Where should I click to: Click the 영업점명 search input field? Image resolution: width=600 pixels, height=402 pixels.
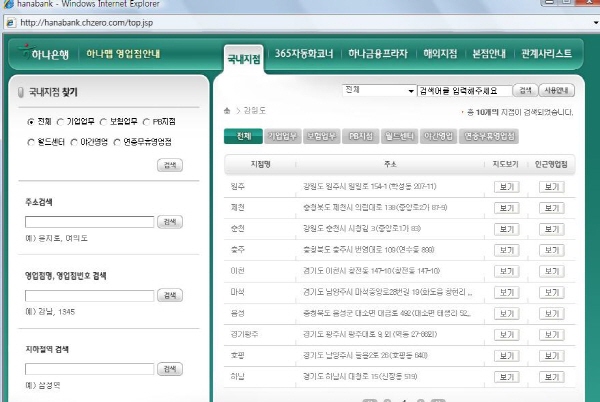(89, 295)
